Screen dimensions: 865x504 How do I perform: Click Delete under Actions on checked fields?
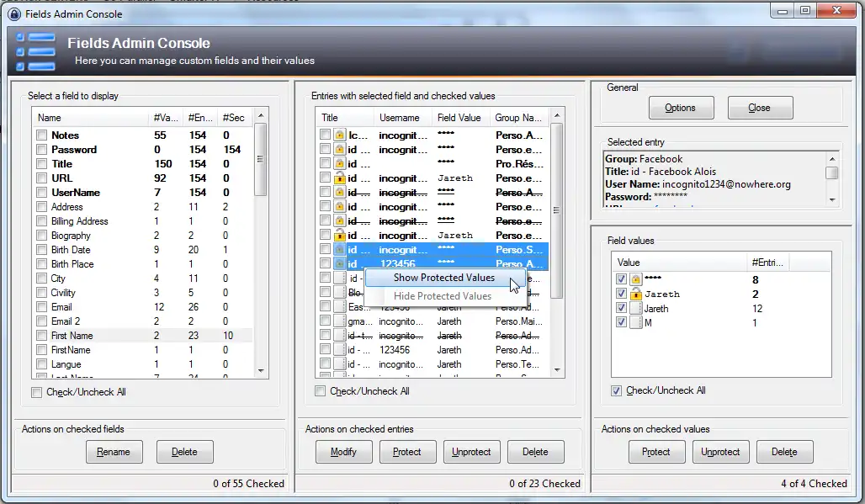(x=184, y=452)
